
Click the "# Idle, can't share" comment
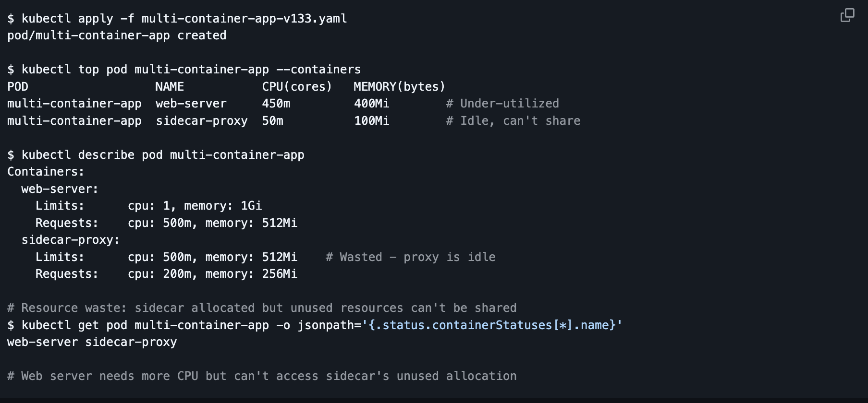513,121
